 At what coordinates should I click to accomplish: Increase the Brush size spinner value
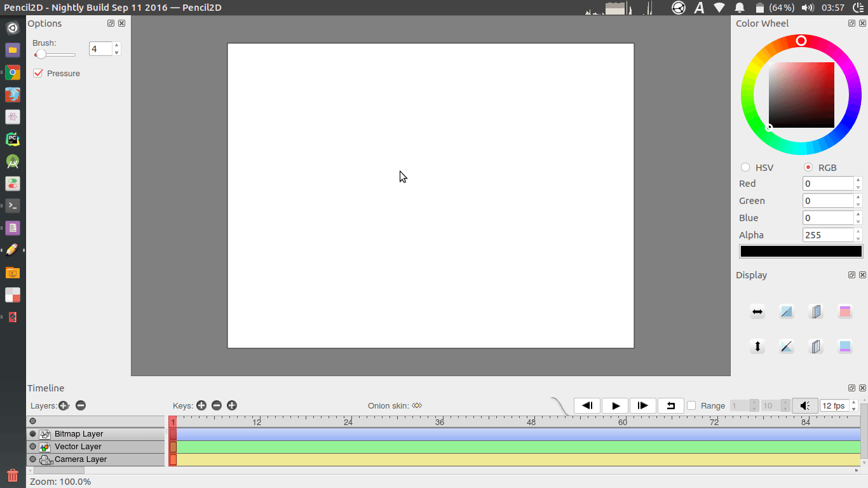tap(117, 45)
